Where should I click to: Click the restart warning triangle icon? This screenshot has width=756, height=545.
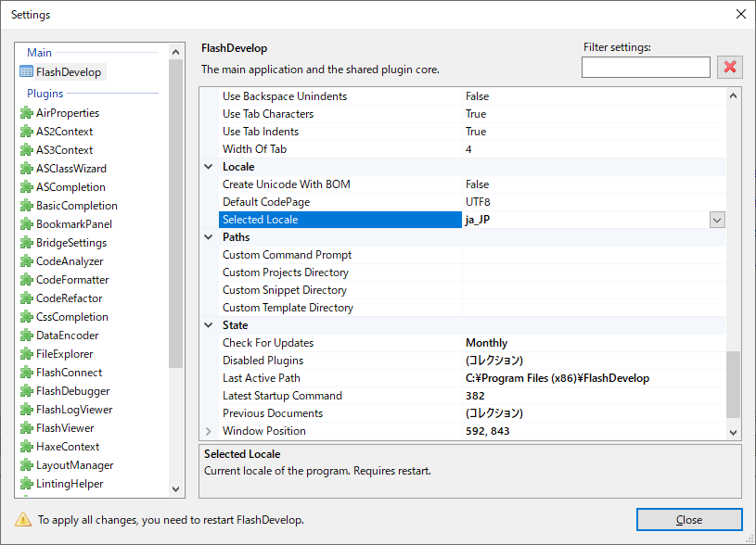(x=22, y=519)
